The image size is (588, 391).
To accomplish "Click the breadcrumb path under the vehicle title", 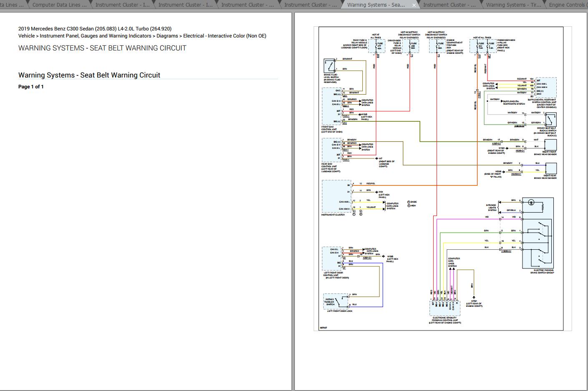I will pyautogui.click(x=142, y=36).
